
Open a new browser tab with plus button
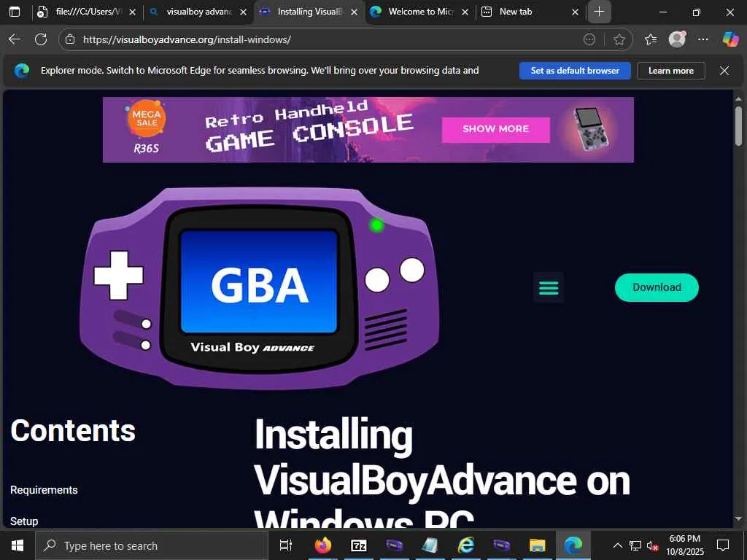pyautogui.click(x=600, y=12)
